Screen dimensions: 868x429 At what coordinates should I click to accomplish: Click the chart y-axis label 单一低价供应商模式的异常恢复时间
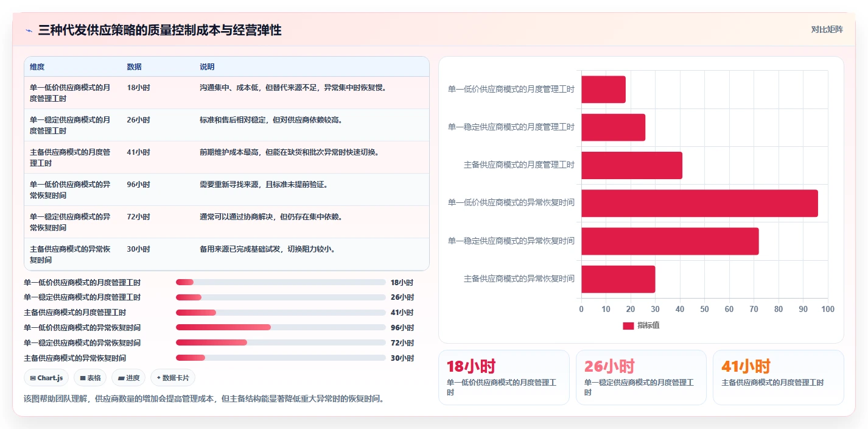click(511, 203)
